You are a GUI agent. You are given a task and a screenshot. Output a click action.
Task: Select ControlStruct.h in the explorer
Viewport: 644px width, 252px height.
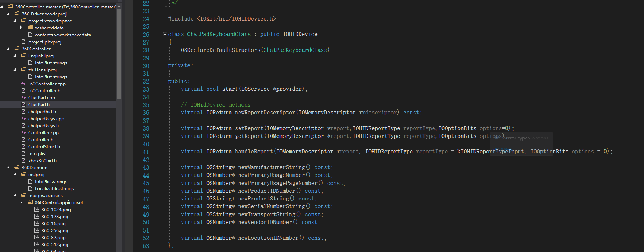click(44, 147)
